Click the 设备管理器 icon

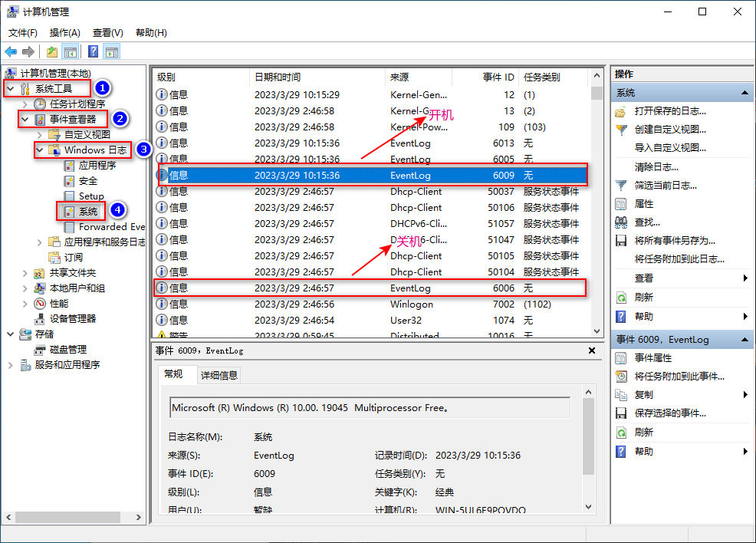pos(40,319)
